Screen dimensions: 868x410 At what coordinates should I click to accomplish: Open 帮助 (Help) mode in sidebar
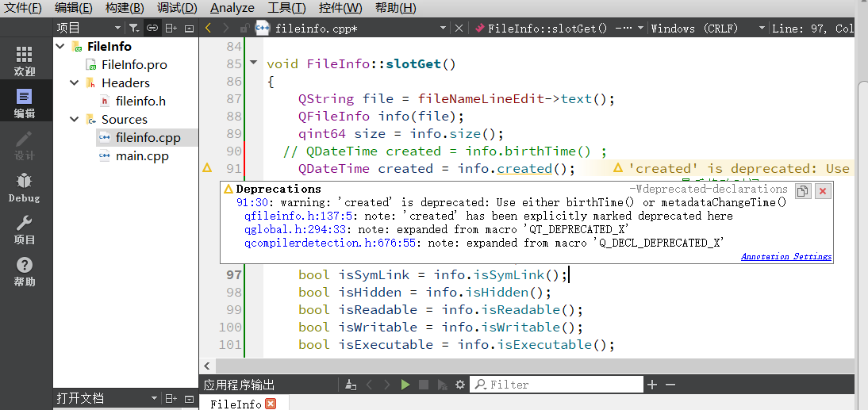(x=25, y=272)
